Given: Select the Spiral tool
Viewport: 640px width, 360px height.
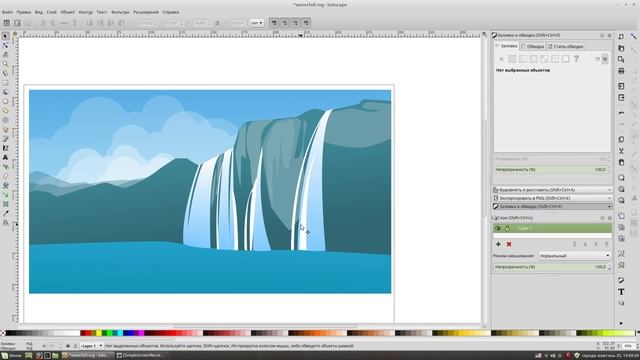Looking at the screenshot, I should (5, 120).
